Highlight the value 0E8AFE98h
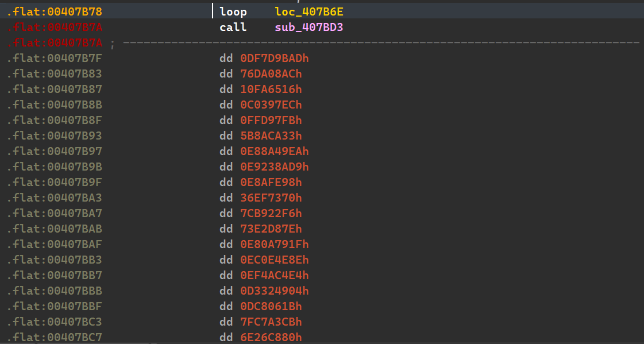 click(x=271, y=182)
